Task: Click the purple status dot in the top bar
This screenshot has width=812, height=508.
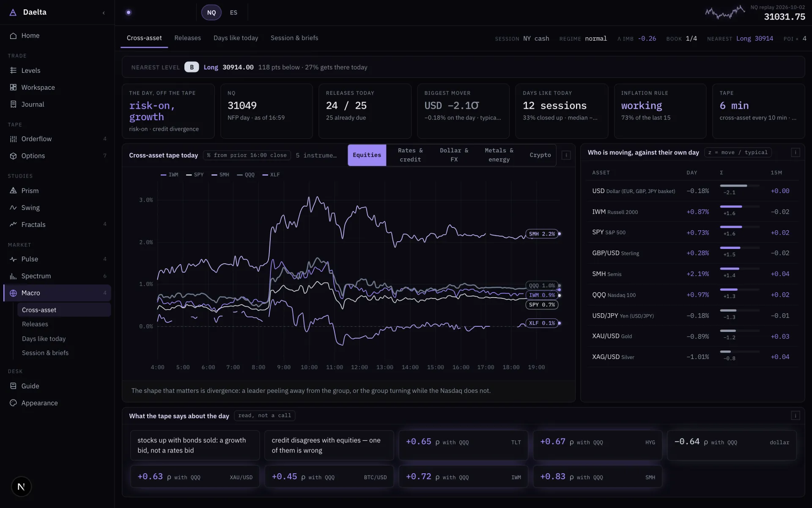Action: click(129, 13)
